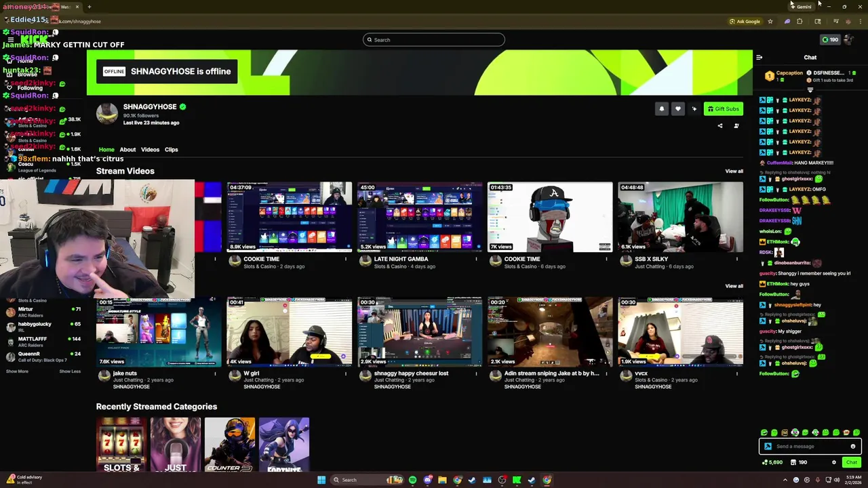The height and width of the screenshot is (488, 868).
Task: Open Discord from the taskbar
Action: click(427, 480)
